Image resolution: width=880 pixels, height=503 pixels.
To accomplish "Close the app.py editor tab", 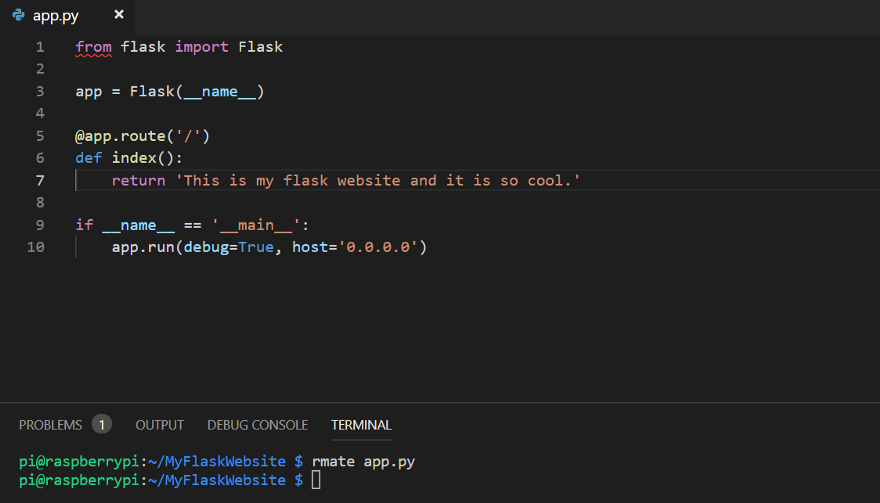I will (119, 15).
